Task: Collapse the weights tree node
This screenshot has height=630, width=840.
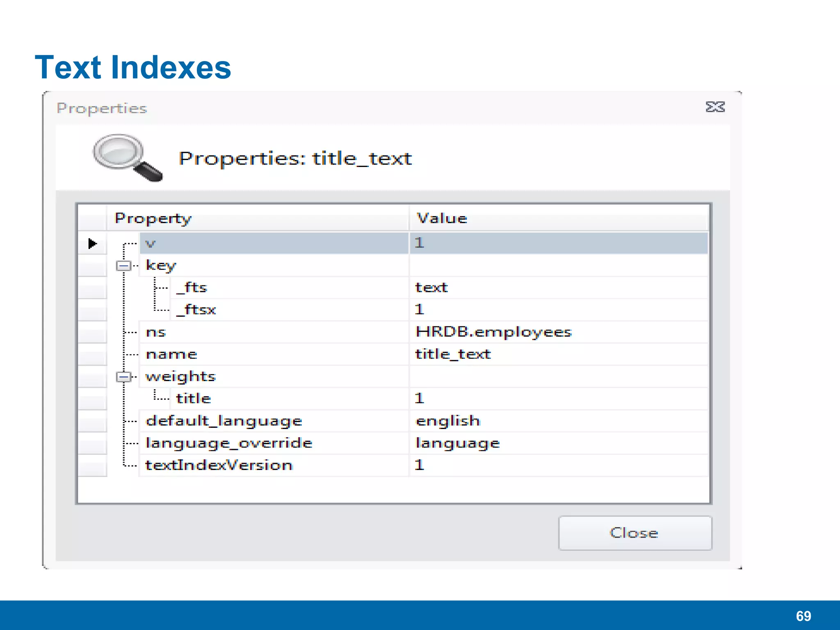Action: [123, 377]
